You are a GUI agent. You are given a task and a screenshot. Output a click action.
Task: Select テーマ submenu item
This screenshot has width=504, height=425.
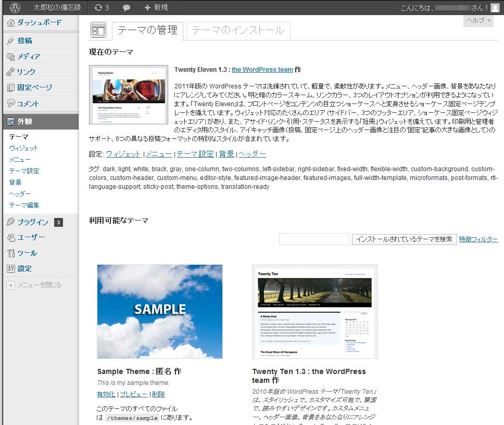tap(19, 137)
